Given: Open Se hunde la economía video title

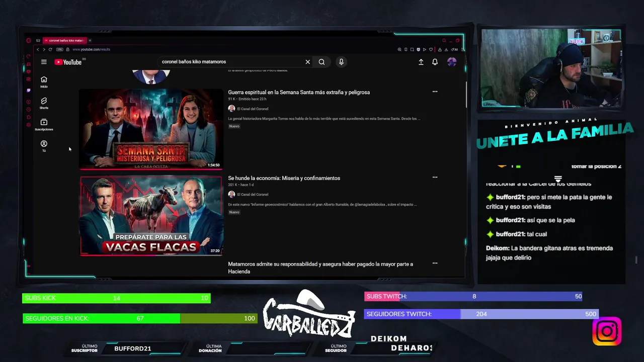Looking at the screenshot, I should click(x=284, y=178).
